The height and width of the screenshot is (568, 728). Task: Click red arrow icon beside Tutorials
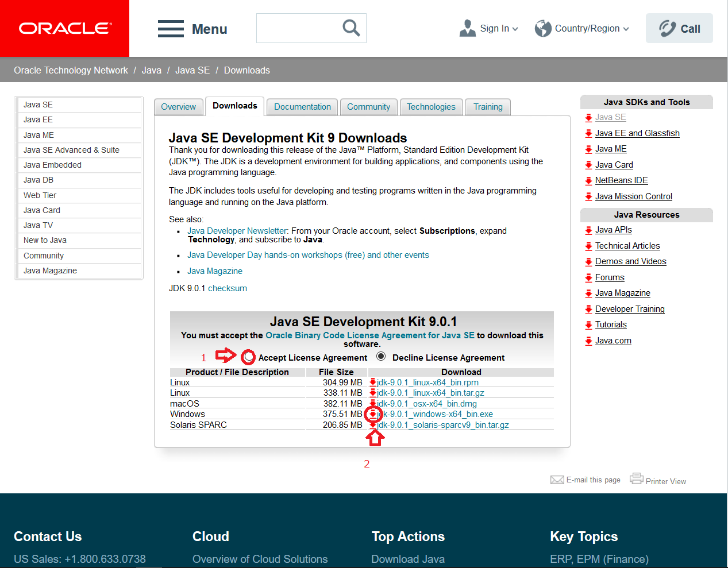(x=588, y=325)
